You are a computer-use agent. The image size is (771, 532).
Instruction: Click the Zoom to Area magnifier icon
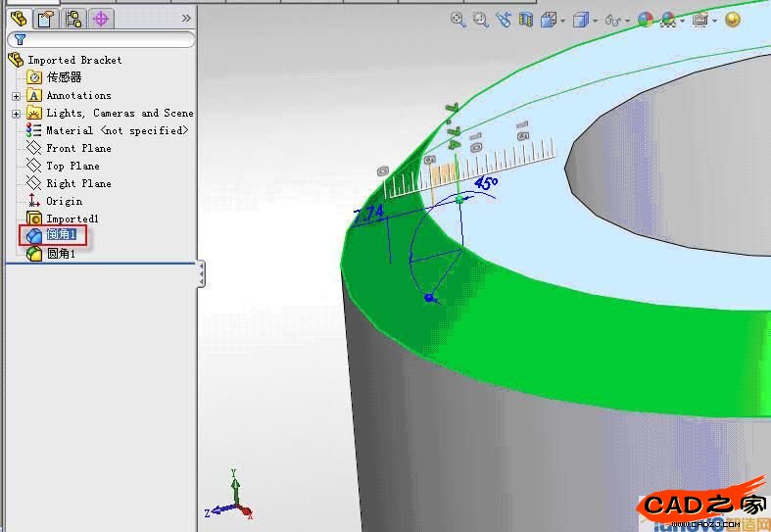(x=480, y=19)
